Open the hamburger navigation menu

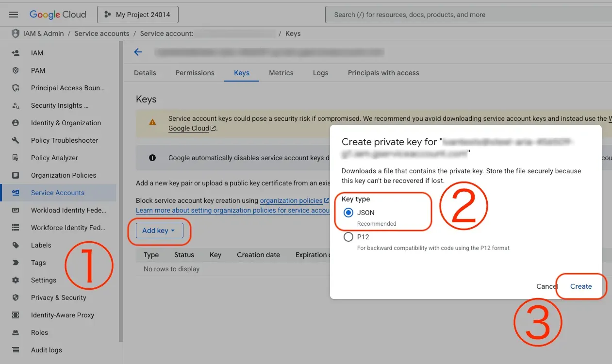[x=14, y=15]
